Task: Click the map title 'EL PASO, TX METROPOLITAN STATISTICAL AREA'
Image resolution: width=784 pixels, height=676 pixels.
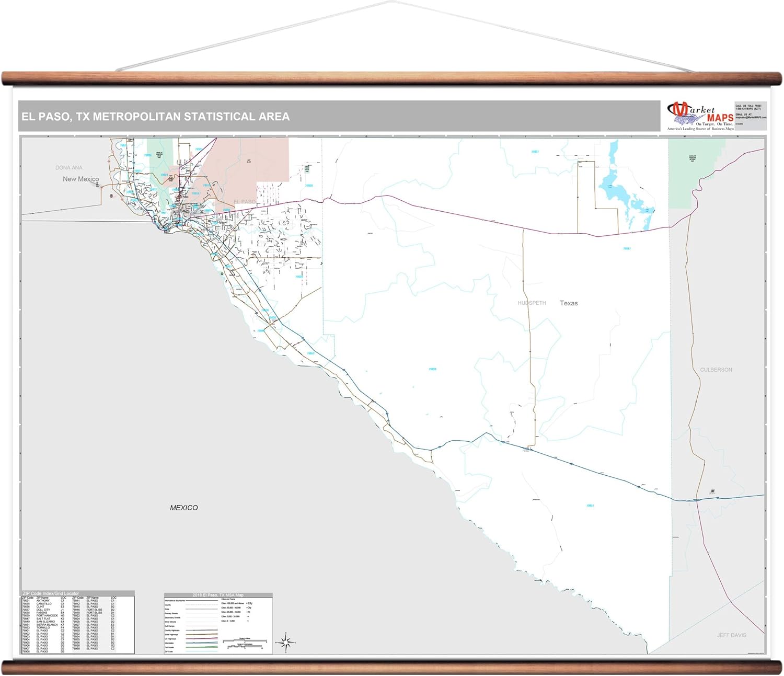Action: click(155, 117)
